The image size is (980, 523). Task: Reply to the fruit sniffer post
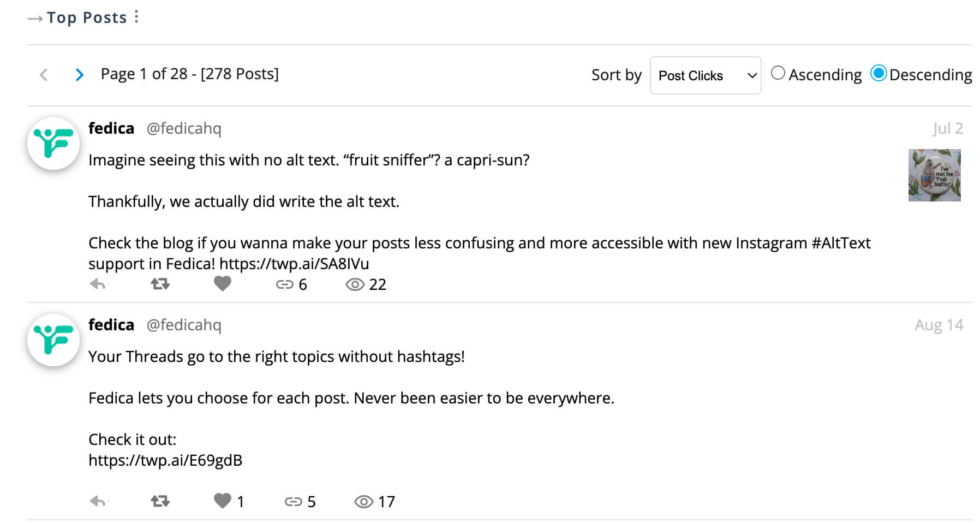click(98, 284)
